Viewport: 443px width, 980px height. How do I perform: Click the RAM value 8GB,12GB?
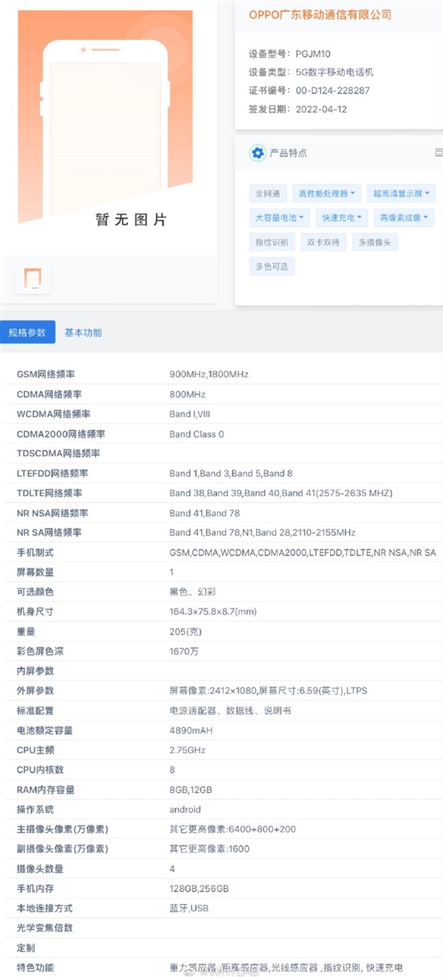(190, 789)
